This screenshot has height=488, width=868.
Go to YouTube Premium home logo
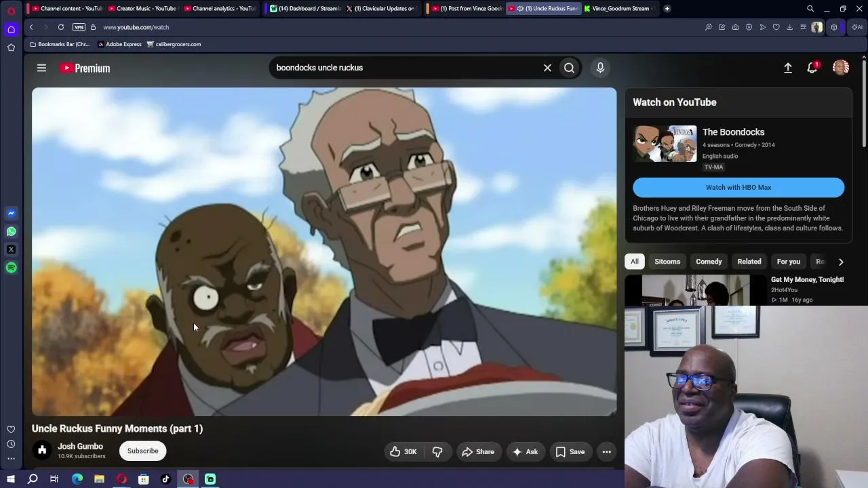[85, 68]
